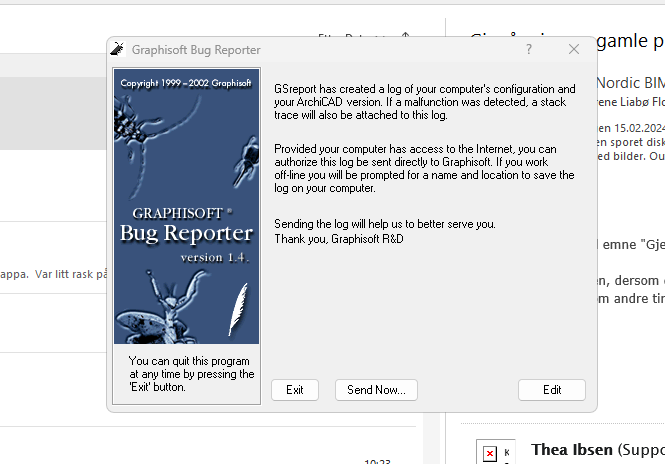Click the question mark help button

(x=529, y=48)
